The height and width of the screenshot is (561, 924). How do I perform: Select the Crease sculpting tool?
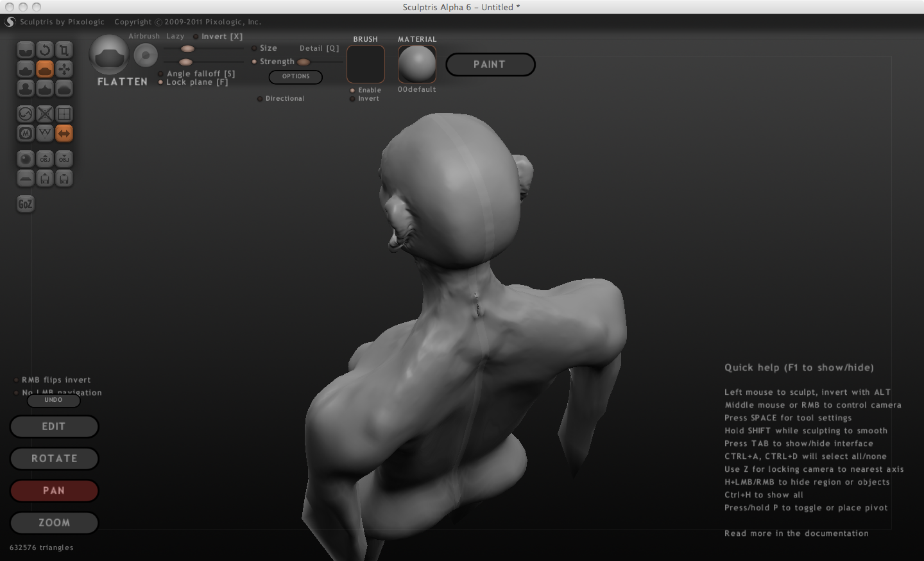(x=26, y=50)
